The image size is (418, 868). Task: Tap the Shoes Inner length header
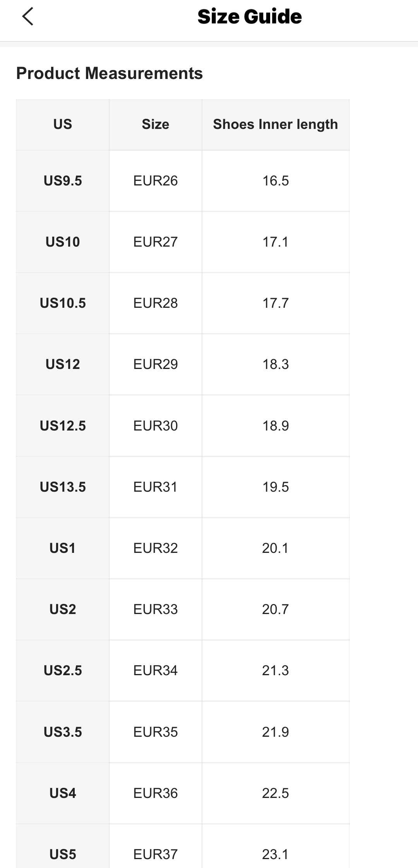276,124
